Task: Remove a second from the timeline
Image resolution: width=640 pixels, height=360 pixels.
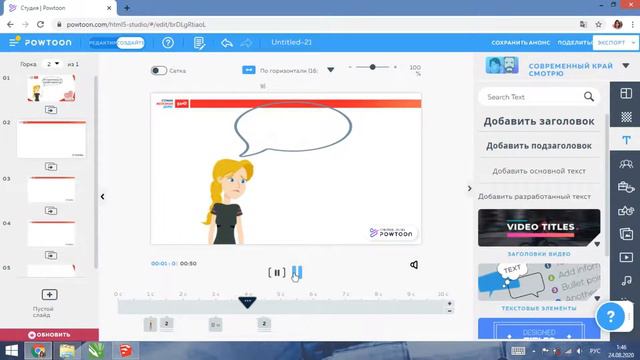Action: (x=449, y=311)
